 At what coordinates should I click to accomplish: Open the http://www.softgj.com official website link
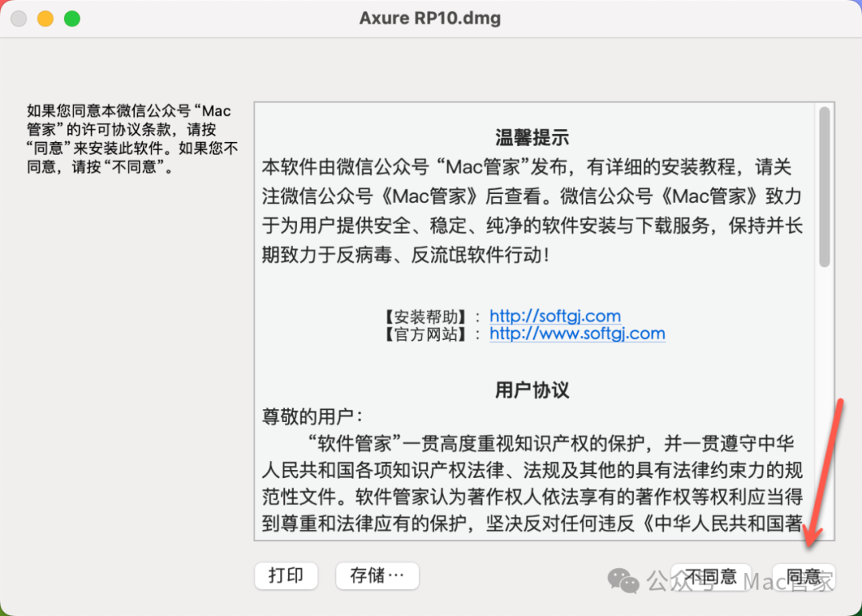pos(577,334)
